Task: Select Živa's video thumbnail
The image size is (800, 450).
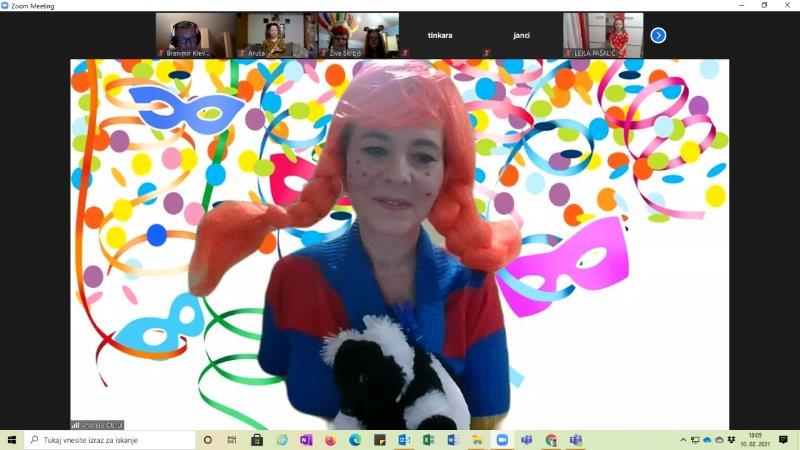Action: 359,35
